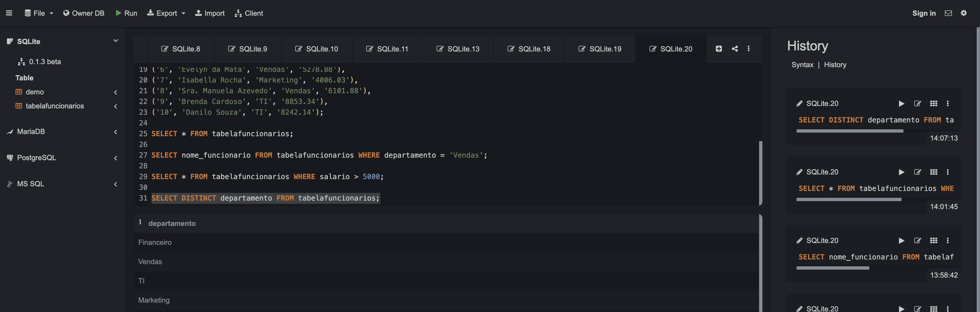Select the Marketing result row
This screenshot has width=980, height=312.
coord(446,301)
